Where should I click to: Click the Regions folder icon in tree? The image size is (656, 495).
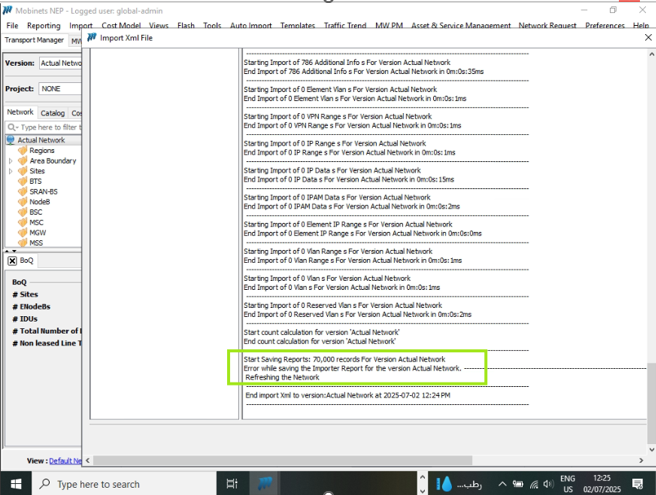pyautogui.click(x=23, y=151)
